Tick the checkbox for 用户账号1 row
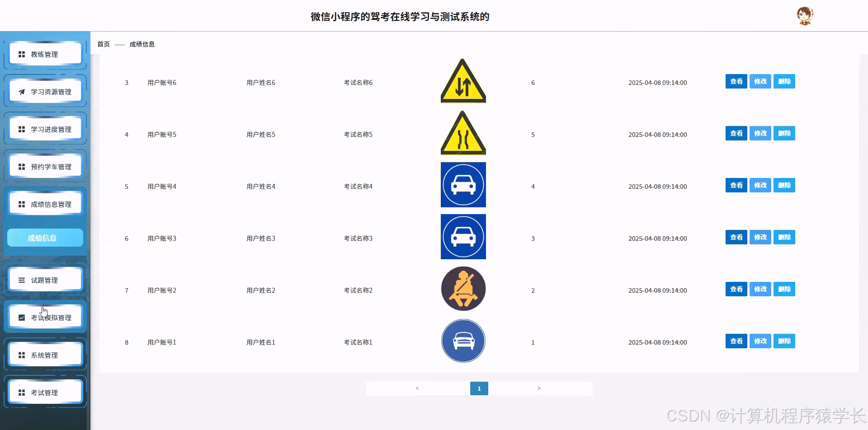The height and width of the screenshot is (430, 868). tap(106, 342)
